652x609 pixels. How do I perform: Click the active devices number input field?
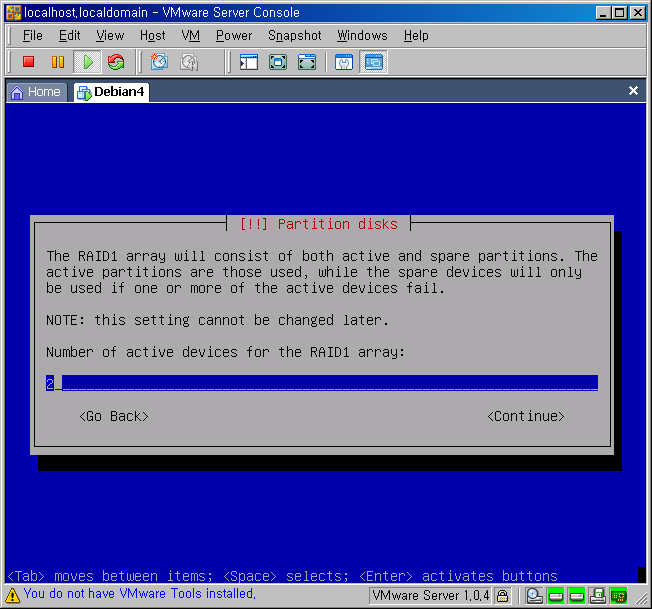[322, 383]
